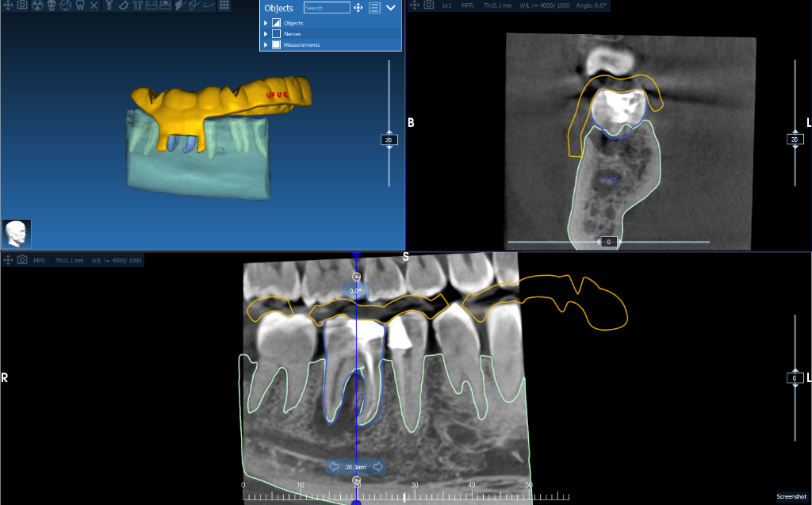Click the skull rendering icon
Viewport: 812px width, 505px height.
click(x=51, y=6)
